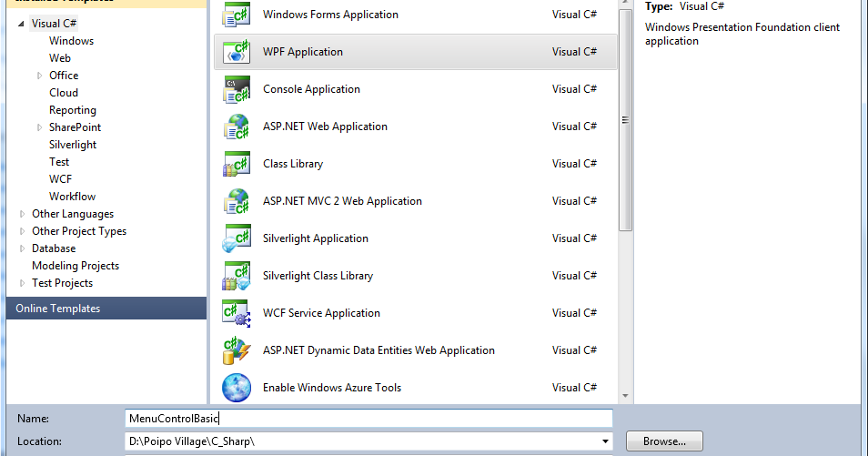Screen dimensions: 868x456
Task: Select the Silverlight category
Action: (73, 145)
